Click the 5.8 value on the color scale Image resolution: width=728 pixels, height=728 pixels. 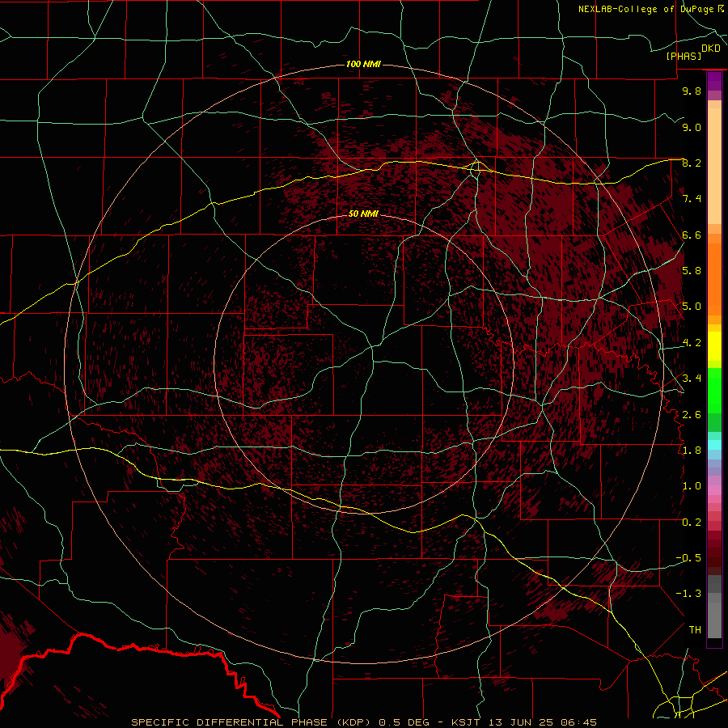tap(692, 271)
